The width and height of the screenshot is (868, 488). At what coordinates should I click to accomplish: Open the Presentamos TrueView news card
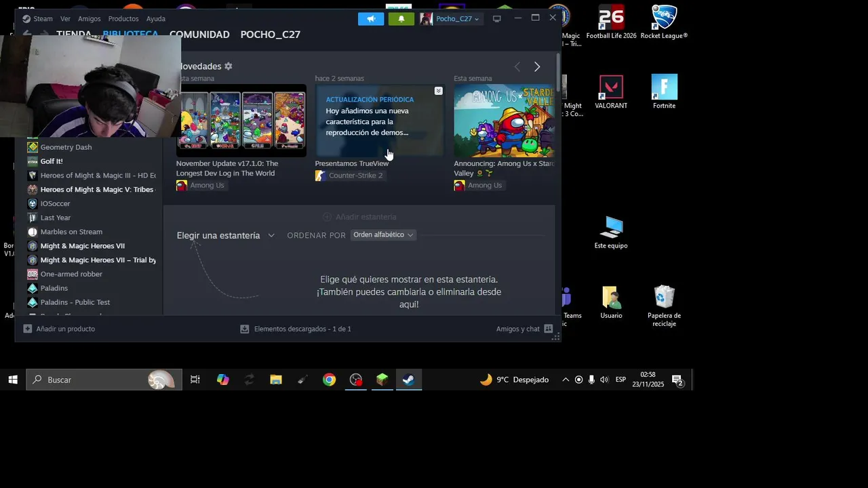pyautogui.click(x=380, y=121)
